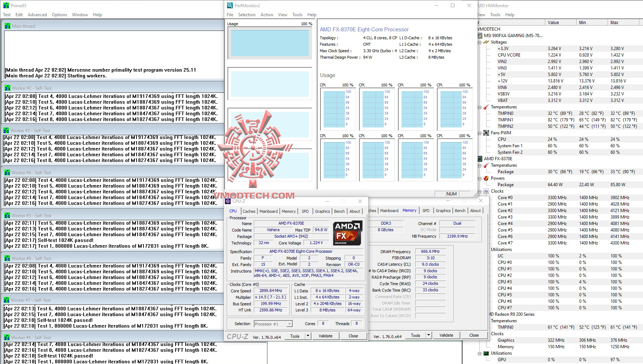643x364 pixels.
Task: Click Close in the front CPU-Z window
Action: pos(353,336)
